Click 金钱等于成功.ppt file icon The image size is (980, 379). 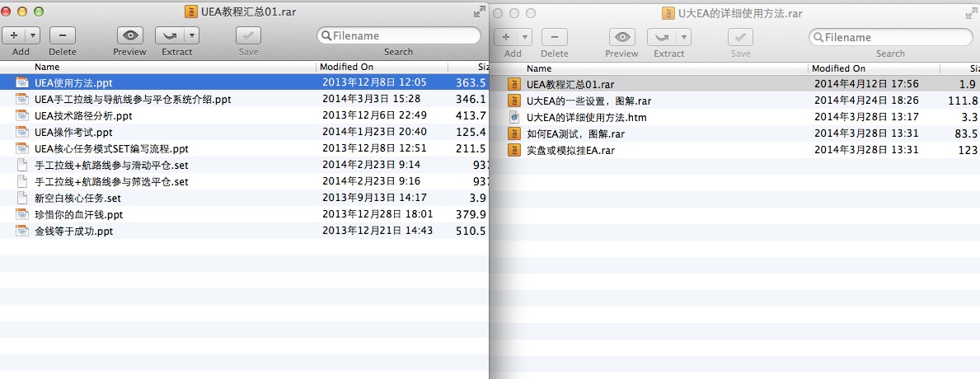point(22,231)
